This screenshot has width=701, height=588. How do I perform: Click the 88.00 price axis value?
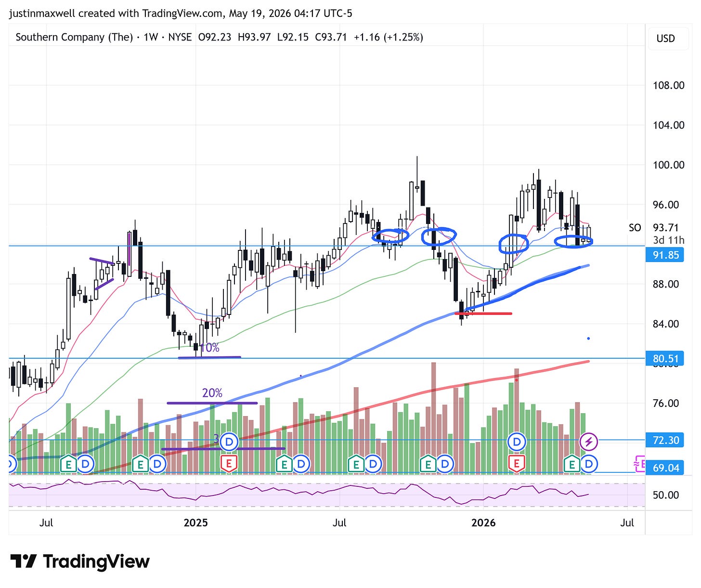point(665,284)
